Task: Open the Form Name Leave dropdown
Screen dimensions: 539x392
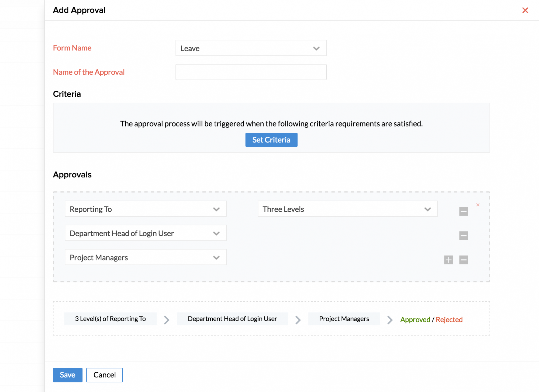Action: (251, 48)
